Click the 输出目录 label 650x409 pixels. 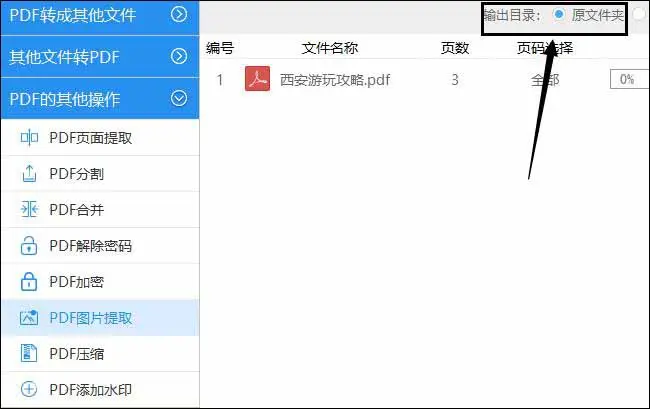click(x=512, y=15)
